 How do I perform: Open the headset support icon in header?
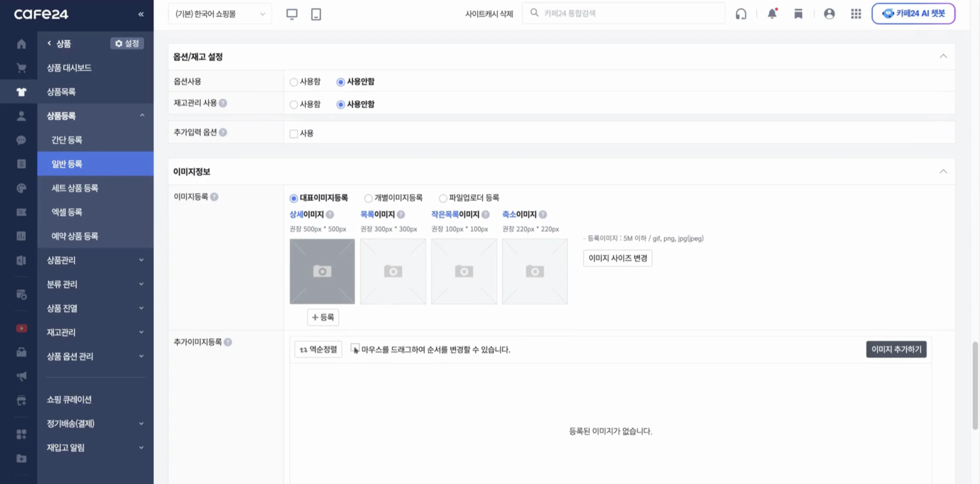pyautogui.click(x=741, y=14)
